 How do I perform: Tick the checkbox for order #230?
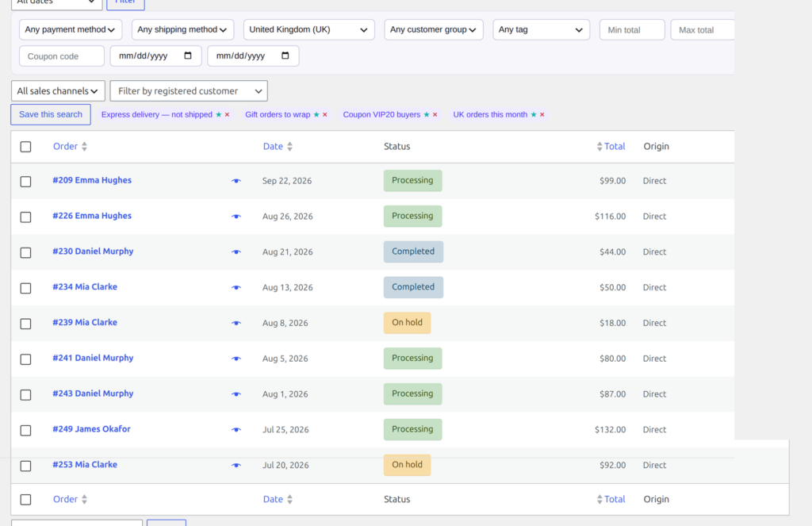point(25,252)
